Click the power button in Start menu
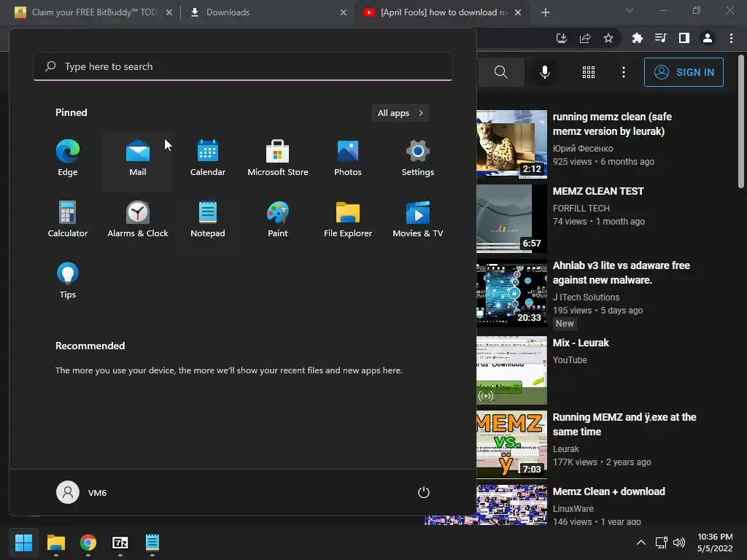The width and height of the screenshot is (747, 560). click(424, 492)
